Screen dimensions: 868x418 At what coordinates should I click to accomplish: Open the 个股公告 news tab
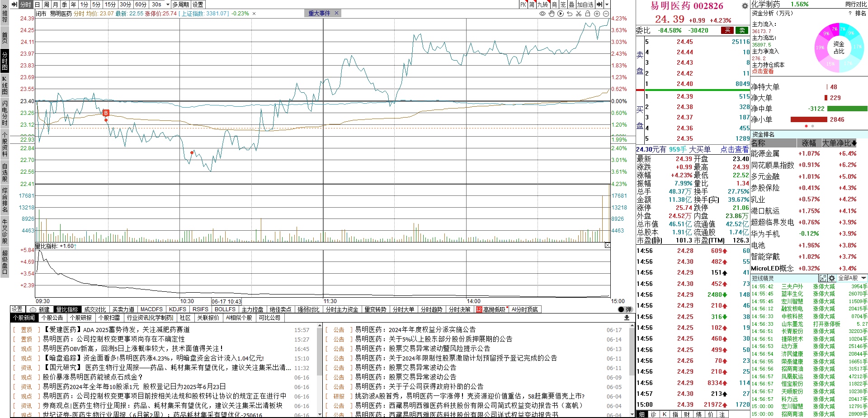click(52, 318)
